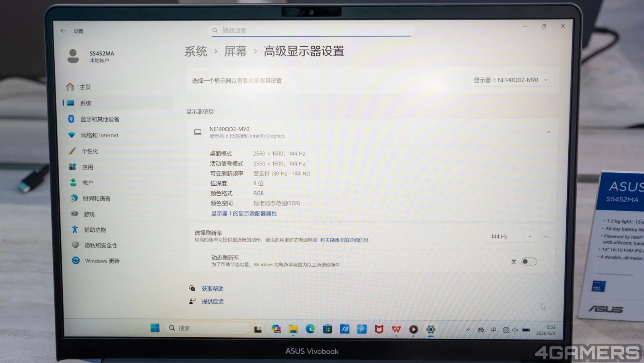Show hidden system tray icons
This screenshot has height=363, width=644.
[468, 330]
